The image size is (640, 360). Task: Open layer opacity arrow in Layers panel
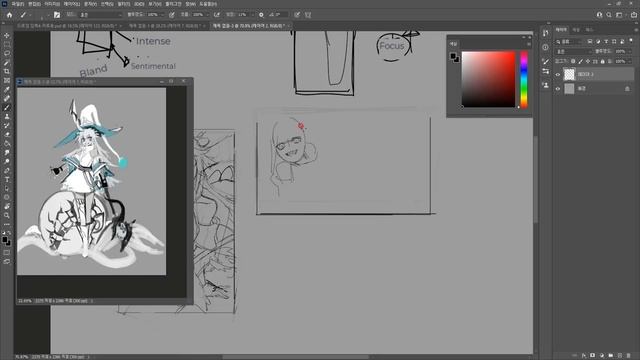[x=630, y=51]
